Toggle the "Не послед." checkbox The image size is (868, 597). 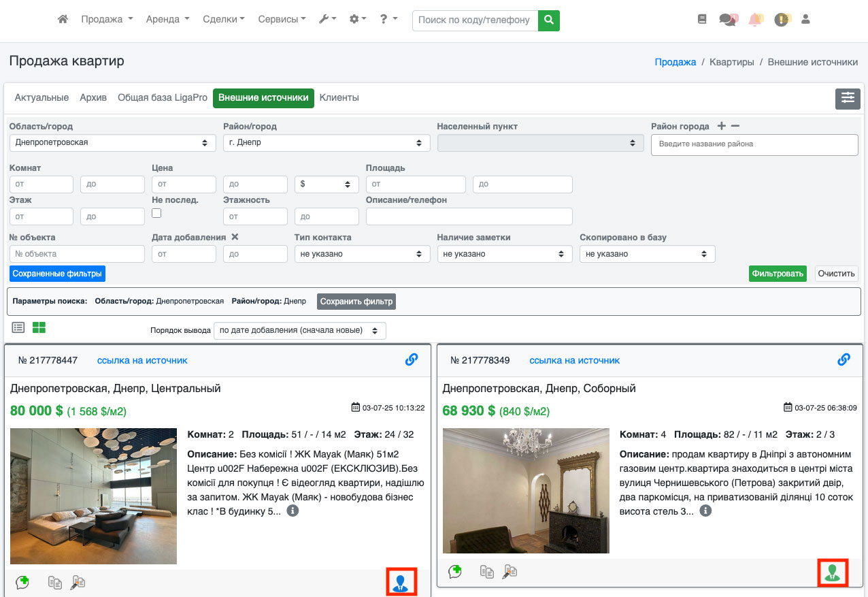click(x=156, y=213)
